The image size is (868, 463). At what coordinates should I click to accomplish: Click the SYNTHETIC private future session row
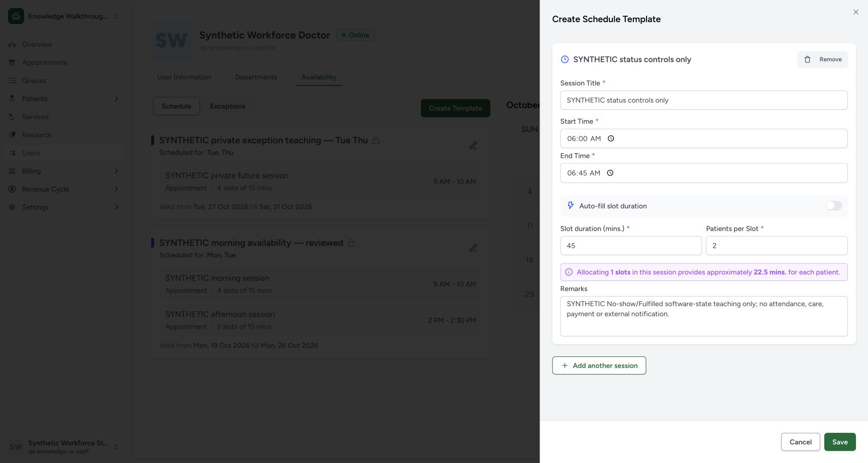pyautogui.click(x=320, y=181)
